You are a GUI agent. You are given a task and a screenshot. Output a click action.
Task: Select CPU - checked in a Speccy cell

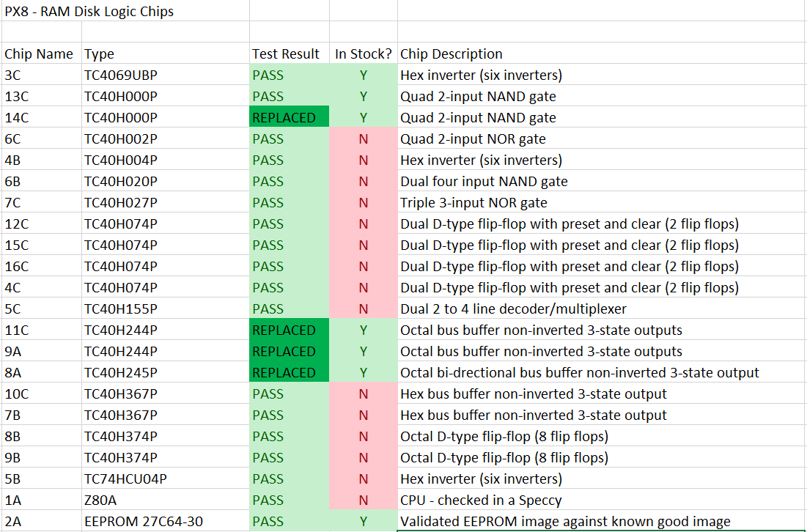(x=603, y=500)
